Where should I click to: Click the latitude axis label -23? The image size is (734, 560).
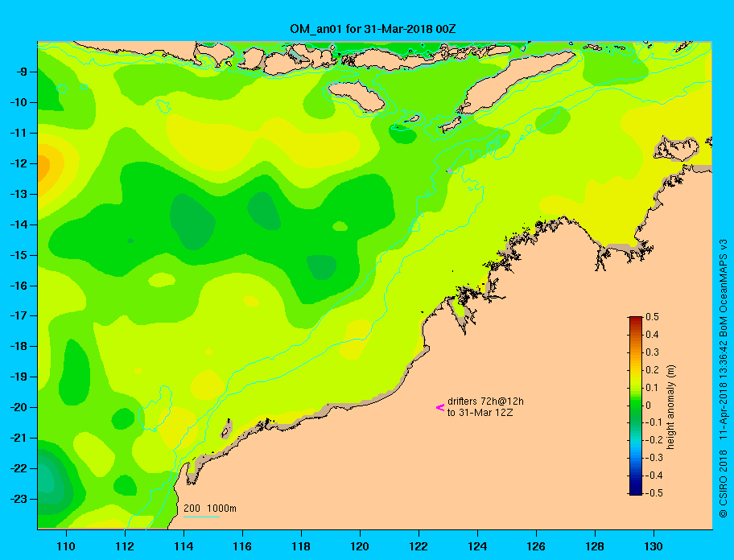coord(18,499)
